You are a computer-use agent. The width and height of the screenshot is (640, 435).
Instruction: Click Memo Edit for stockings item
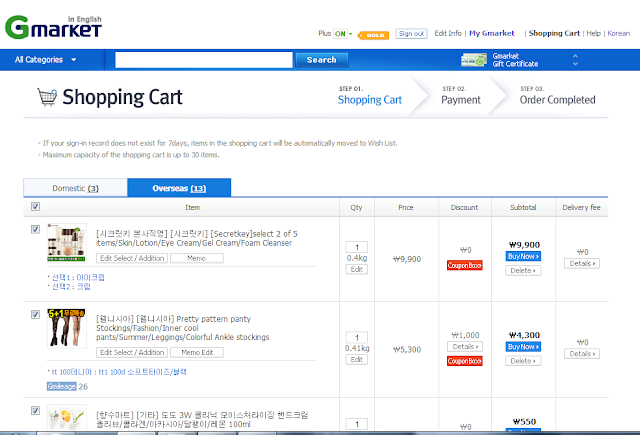click(x=197, y=353)
